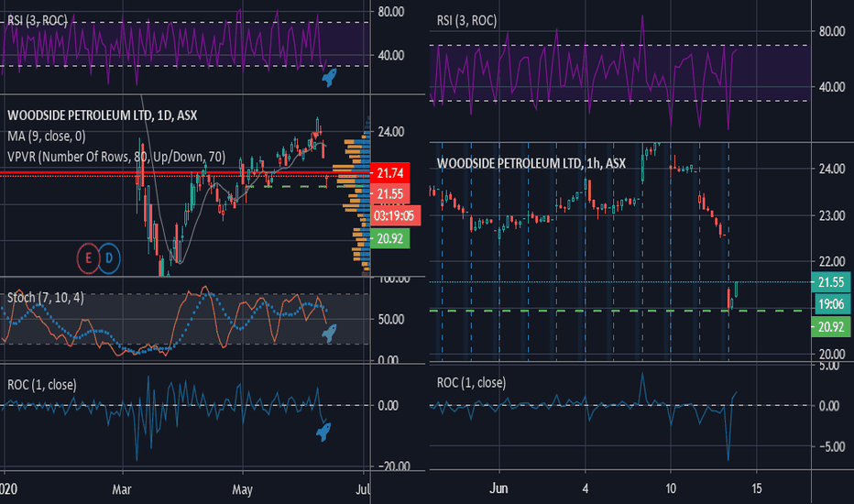The image size is (854, 504).
Task: Click ROC (1, close) label on daily chart
Action: [x=42, y=385]
